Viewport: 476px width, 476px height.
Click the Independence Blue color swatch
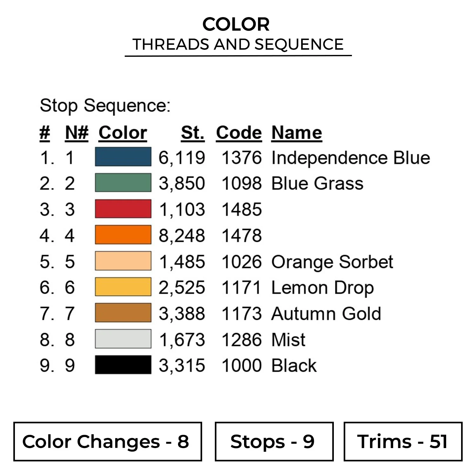point(123,157)
